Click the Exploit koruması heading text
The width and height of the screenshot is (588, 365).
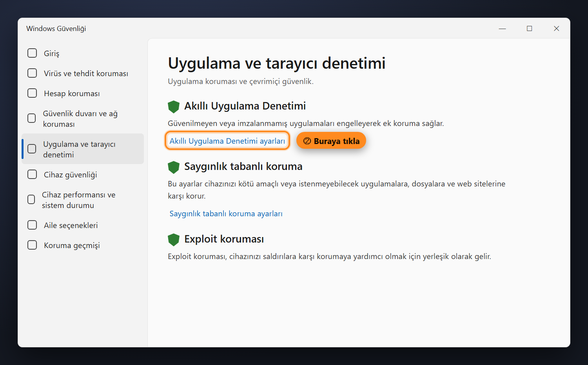point(224,239)
